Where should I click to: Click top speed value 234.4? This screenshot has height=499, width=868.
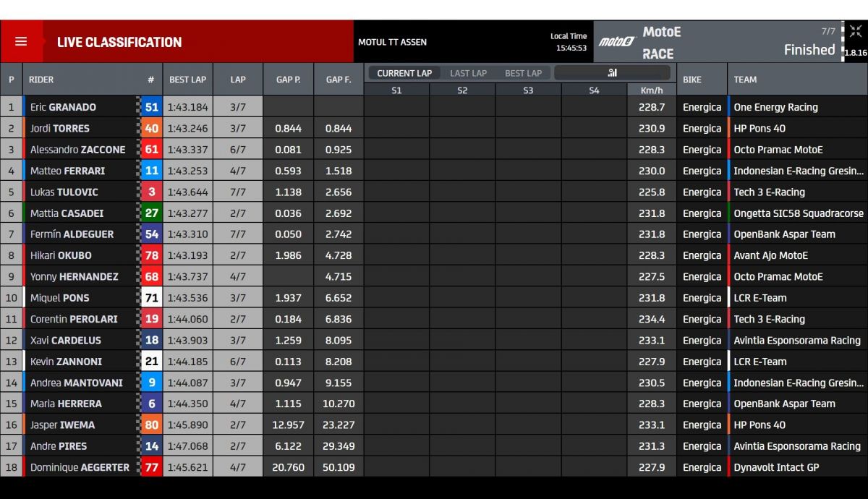[652, 319]
